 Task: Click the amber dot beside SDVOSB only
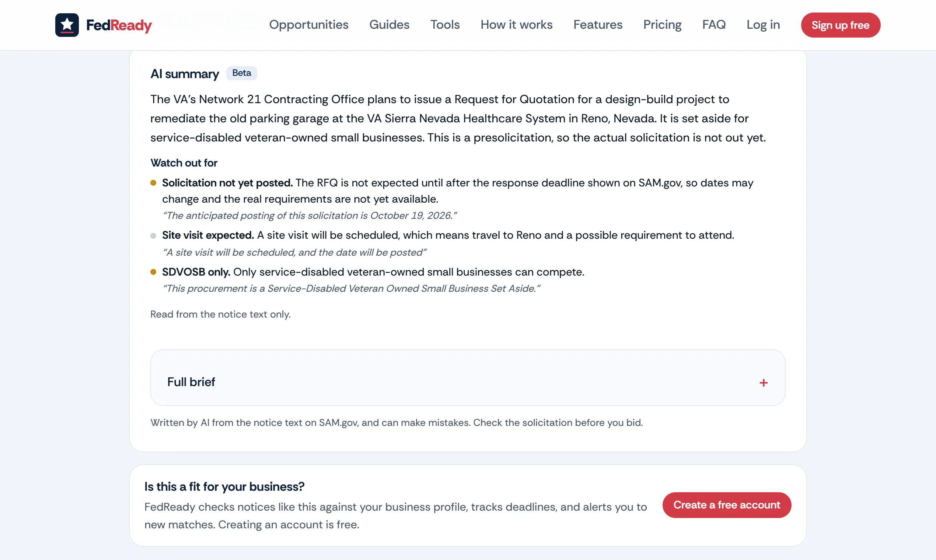[153, 272]
